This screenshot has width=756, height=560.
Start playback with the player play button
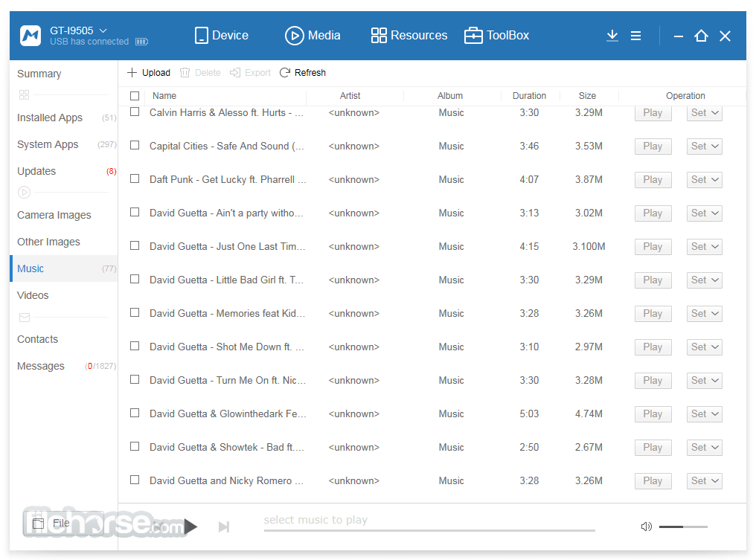[191, 527]
